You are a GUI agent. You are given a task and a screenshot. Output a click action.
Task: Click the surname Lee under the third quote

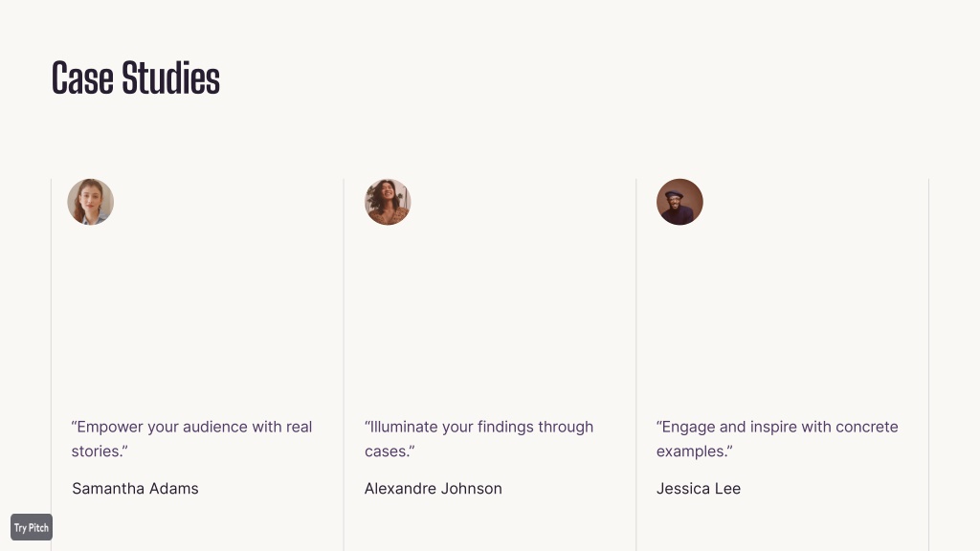(727, 489)
